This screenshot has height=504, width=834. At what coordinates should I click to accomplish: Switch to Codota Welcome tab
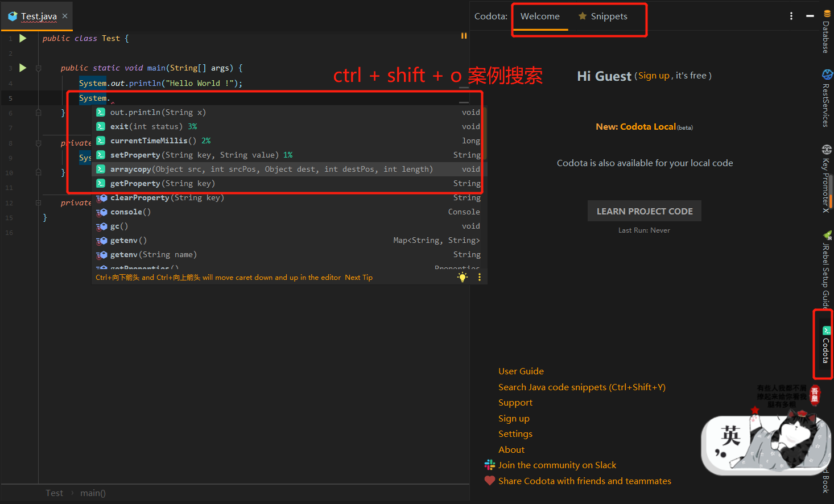pos(540,16)
